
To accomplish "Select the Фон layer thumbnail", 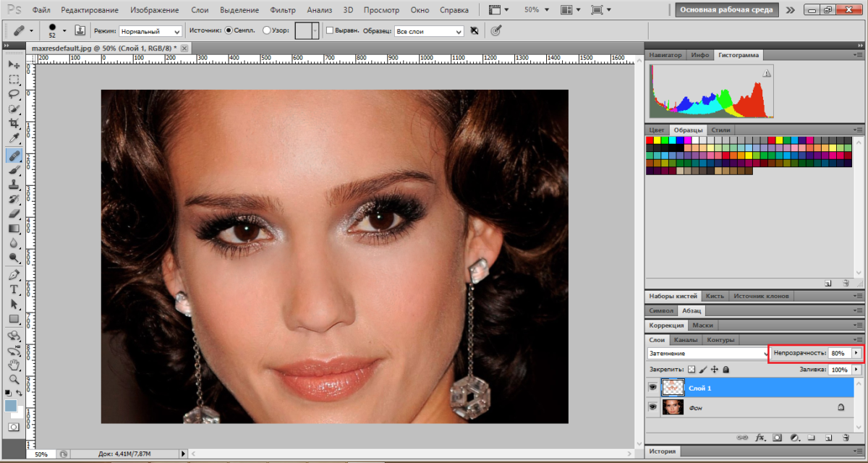I will point(673,407).
